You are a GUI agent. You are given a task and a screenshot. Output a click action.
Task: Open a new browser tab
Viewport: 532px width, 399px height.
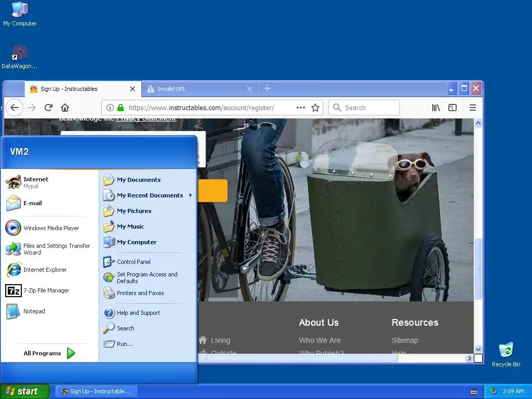[267, 88]
